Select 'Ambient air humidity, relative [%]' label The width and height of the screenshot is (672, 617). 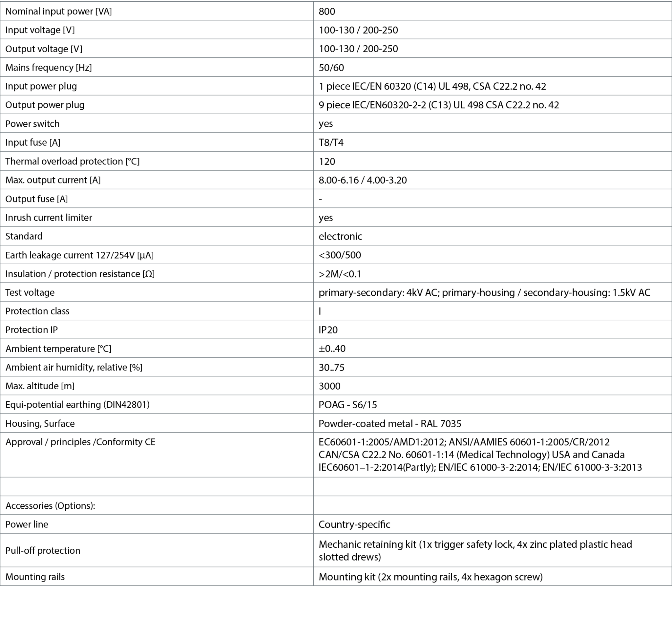coord(74,367)
